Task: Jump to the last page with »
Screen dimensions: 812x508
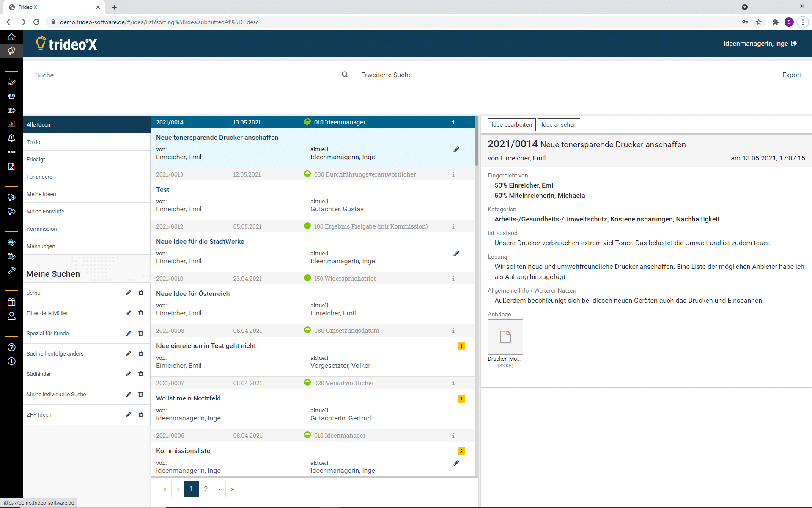Action: click(233, 489)
